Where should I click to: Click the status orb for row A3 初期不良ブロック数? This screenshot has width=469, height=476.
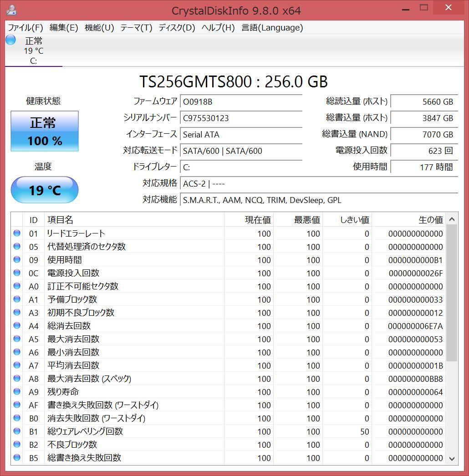[x=17, y=312]
